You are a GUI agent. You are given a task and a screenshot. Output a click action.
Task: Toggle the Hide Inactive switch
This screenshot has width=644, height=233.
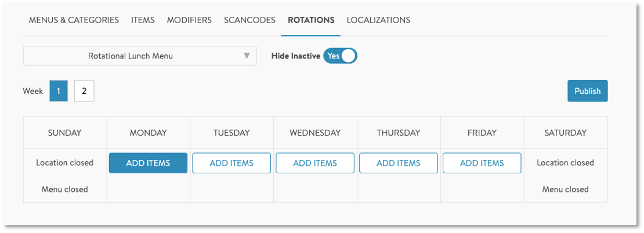tap(340, 56)
